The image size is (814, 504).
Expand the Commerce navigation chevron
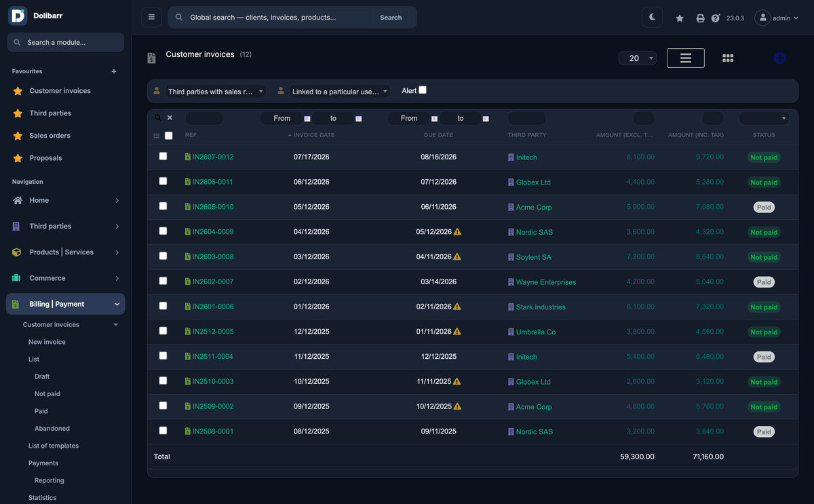coord(117,278)
